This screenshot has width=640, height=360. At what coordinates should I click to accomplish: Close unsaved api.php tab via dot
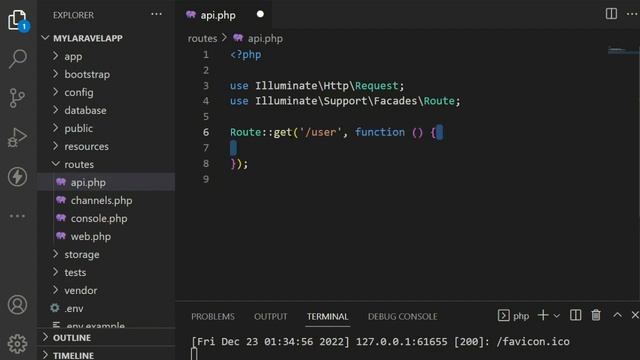260,14
